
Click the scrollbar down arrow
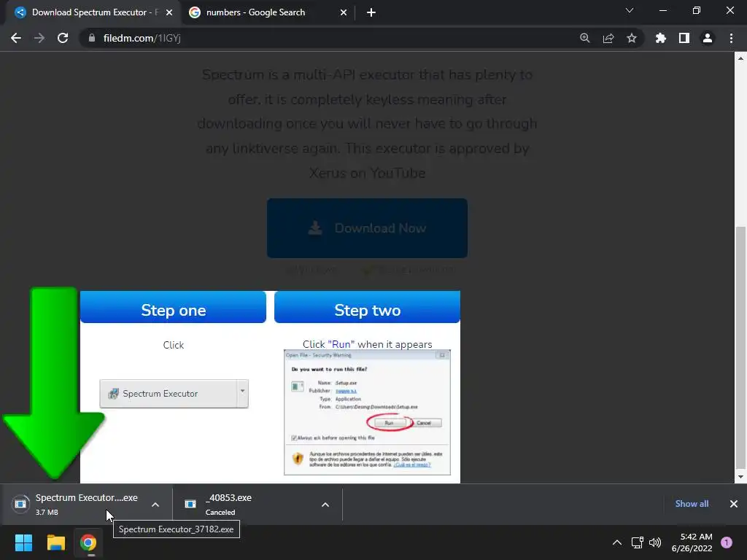(x=740, y=477)
